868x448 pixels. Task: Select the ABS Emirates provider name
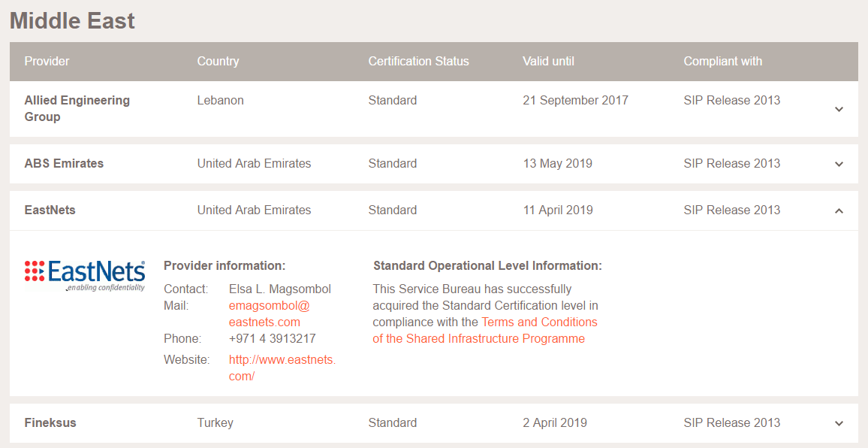(64, 164)
